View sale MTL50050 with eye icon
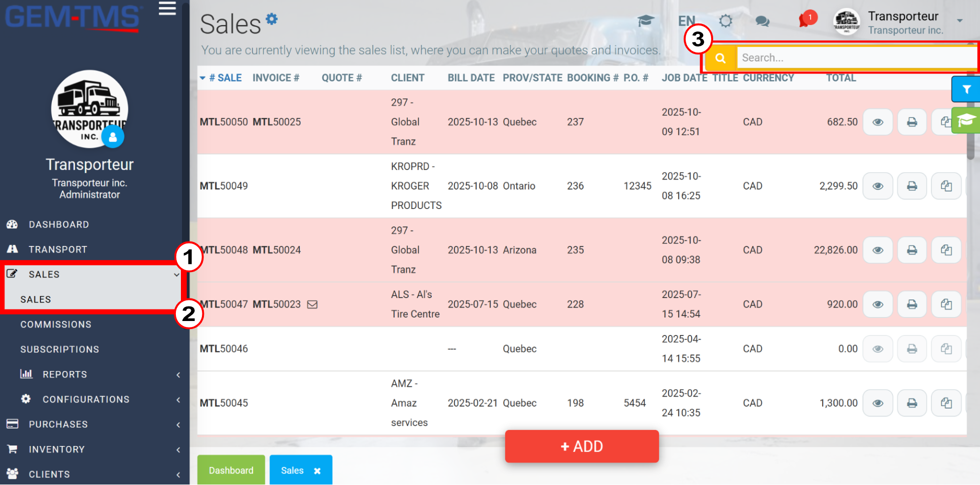Viewport: 980px width, 485px height. click(878, 122)
